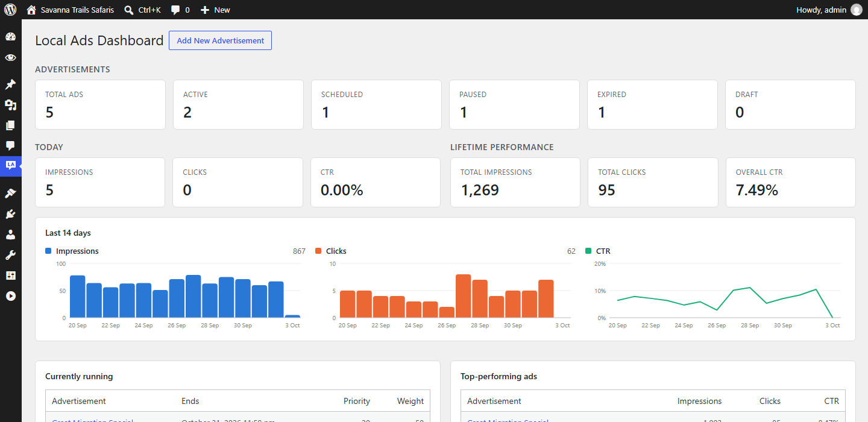Click the Active ads card showing 2
The width and height of the screenshot is (868, 422).
point(238,104)
